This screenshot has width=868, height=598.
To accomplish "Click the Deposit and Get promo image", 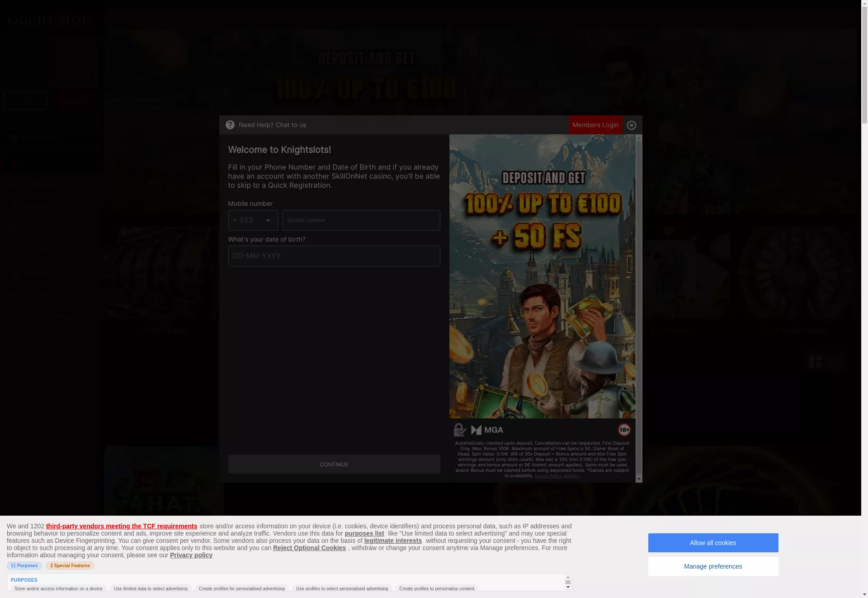I will point(542,276).
